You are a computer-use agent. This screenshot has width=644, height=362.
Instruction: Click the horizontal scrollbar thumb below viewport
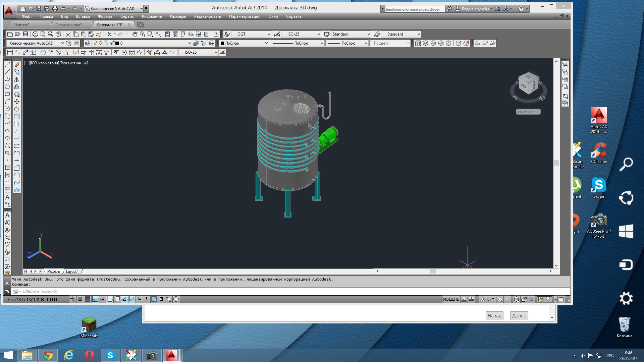[433, 271]
